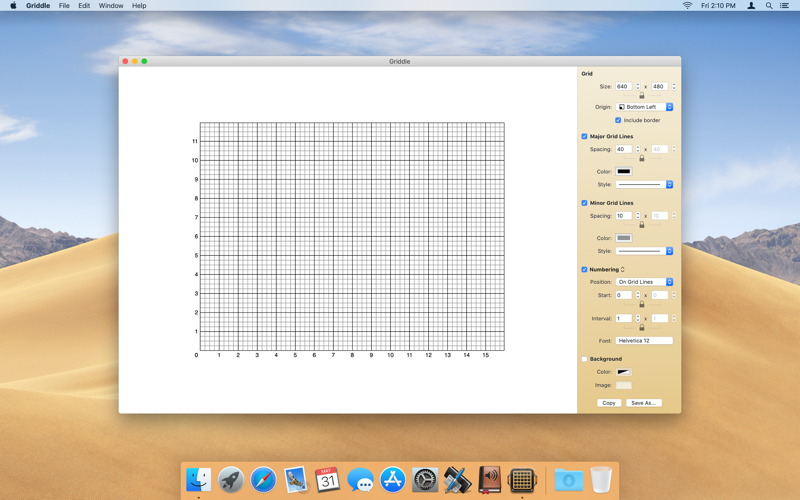Open the numbering Position dropdown

pos(644,282)
